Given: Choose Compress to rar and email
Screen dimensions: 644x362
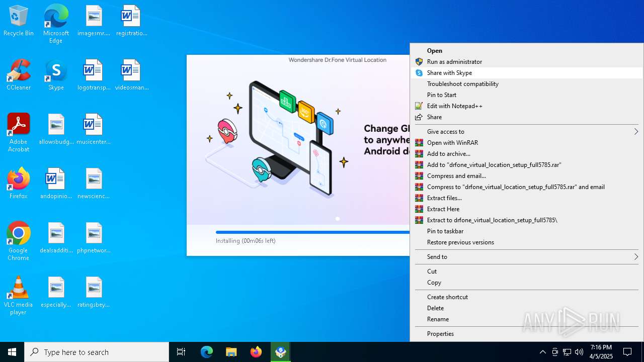Looking at the screenshot, I should click(x=528, y=187).
